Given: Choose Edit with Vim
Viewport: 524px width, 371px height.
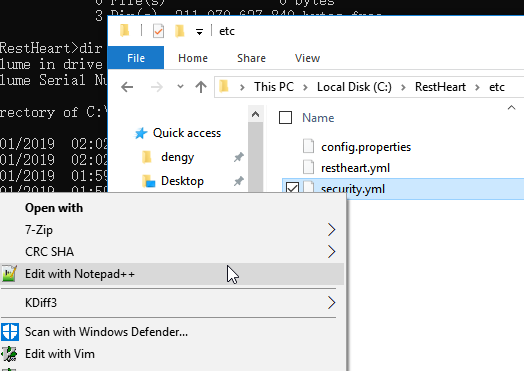Looking at the screenshot, I should 172,354.
